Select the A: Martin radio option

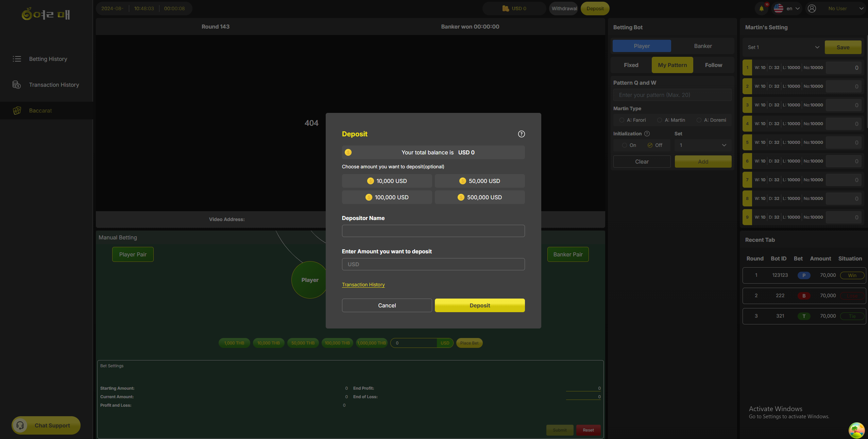(x=660, y=120)
